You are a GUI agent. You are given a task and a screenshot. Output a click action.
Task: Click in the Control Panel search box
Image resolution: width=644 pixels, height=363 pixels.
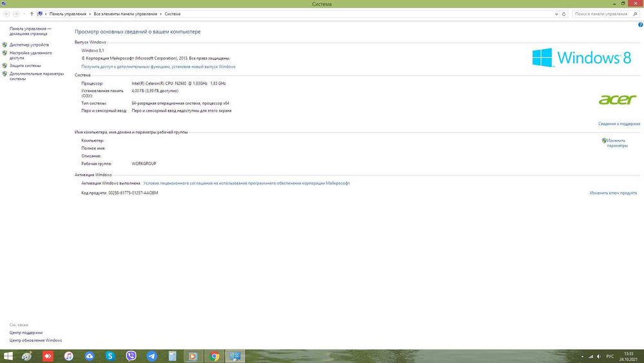[601, 14]
